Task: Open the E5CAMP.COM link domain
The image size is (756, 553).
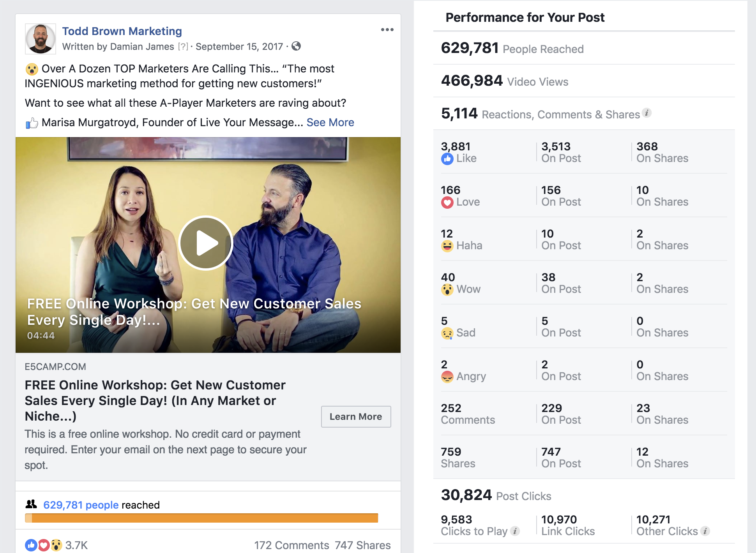Action: click(x=55, y=366)
